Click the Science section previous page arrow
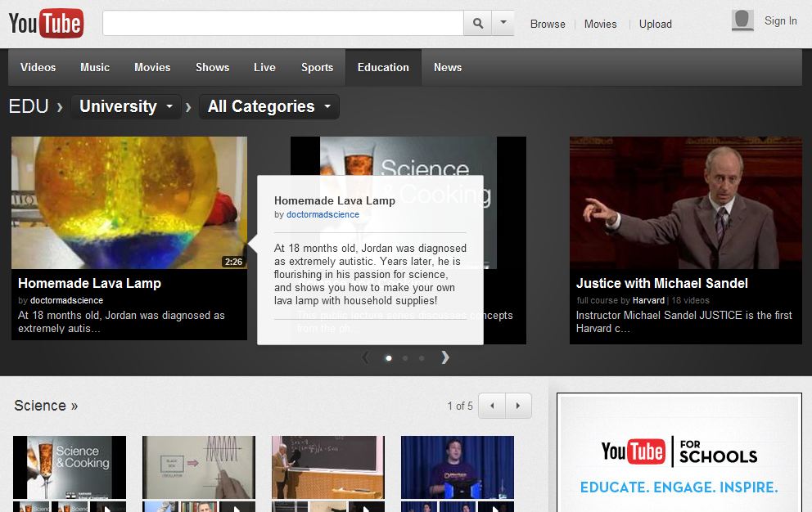 coord(492,406)
